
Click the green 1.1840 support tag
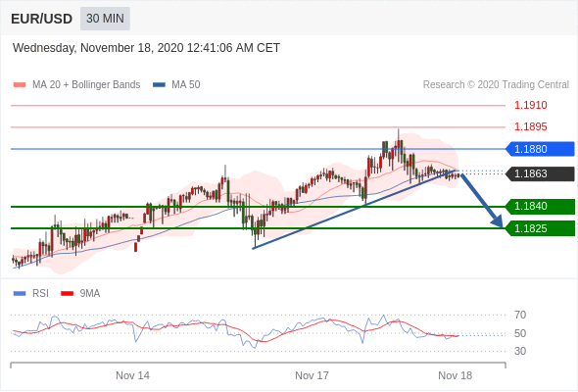pyautogui.click(x=540, y=207)
